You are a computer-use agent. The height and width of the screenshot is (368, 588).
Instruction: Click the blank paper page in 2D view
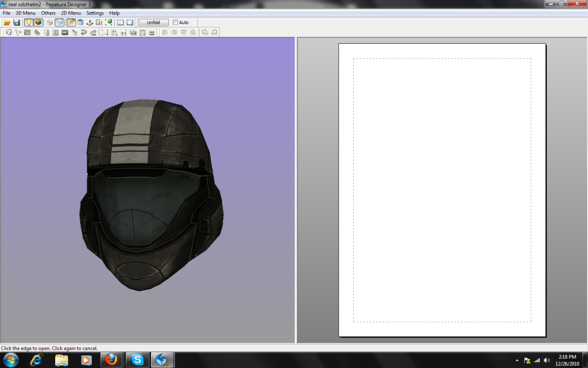[x=442, y=190]
